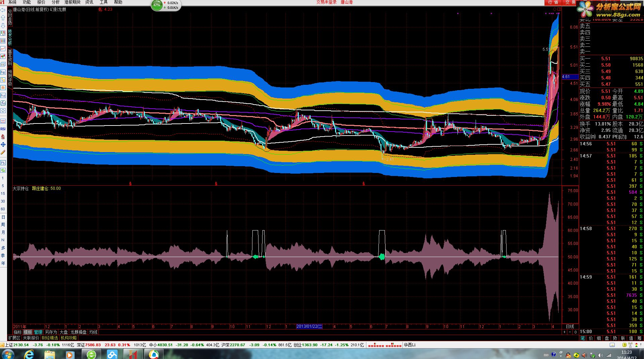Select the 15-minute period button
Screen dimensions: 644x359
coord(3,193)
